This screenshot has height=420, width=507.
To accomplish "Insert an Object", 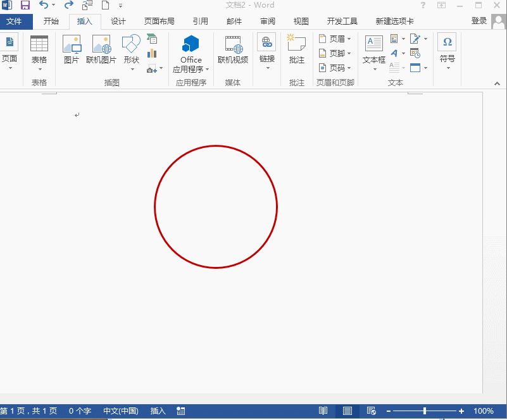I will point(415,68).
